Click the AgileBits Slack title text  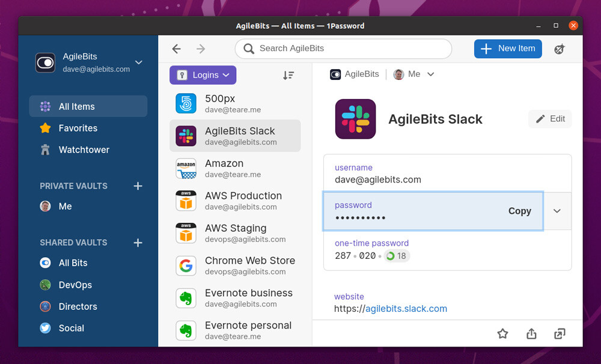[x=435, y=119]
